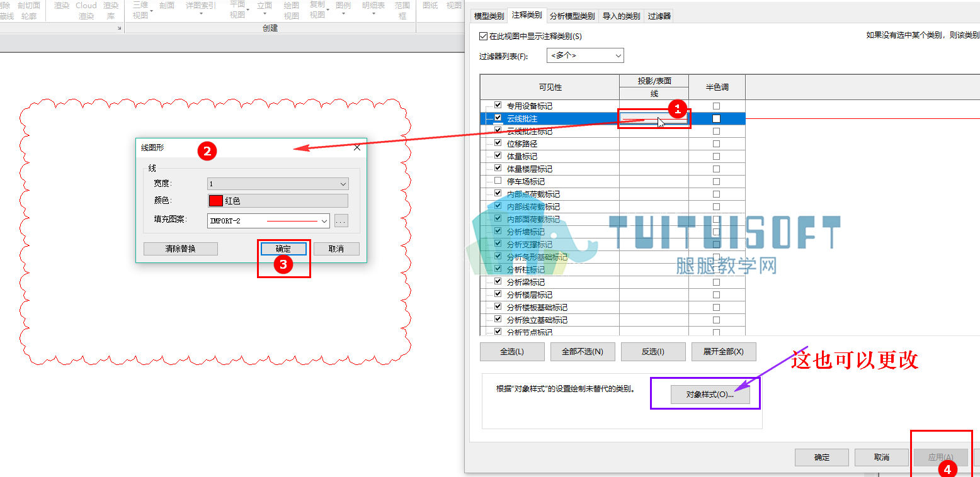Open the 过滤器列表 combo box
This screenshot has width=980, height=477.
coord(585,55)
